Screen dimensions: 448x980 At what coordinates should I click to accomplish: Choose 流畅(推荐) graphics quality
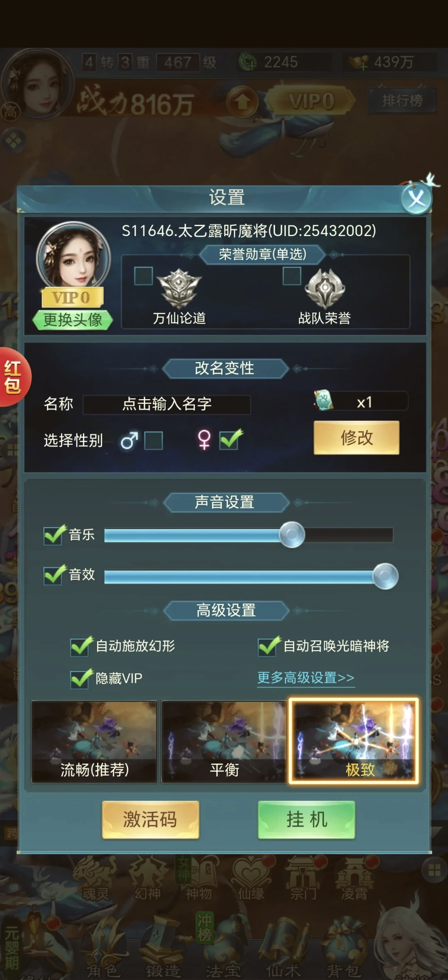[x=94, y=742]
